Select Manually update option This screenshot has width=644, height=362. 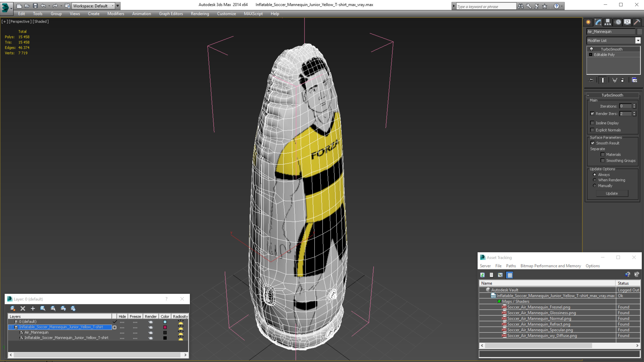pos(595,186)
